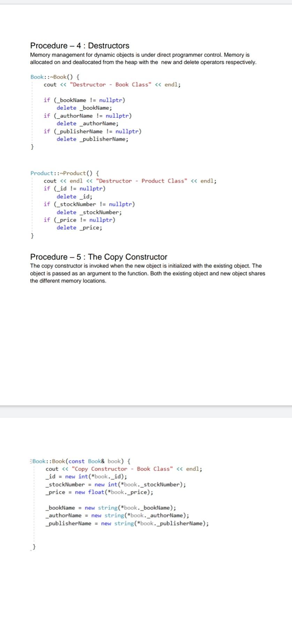The image size is (292, 644).
Task: Click '_id = new int(*book._id);' line
Action: pos(86,477)
